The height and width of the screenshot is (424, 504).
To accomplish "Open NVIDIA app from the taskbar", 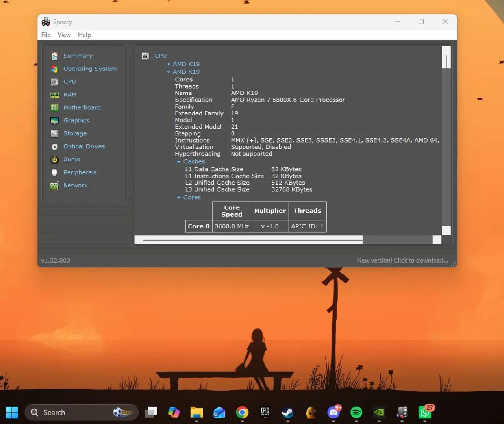I will [379, 412].
